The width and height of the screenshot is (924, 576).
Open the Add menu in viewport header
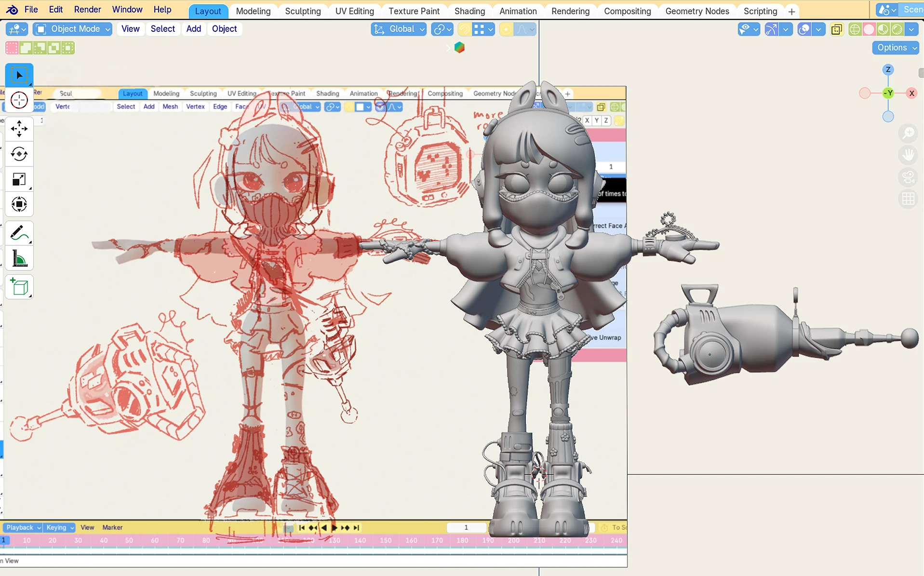tap(194, 29)
